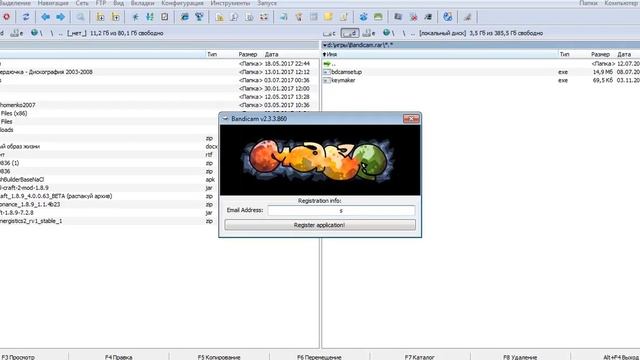
Task: Click F4 Правка button
Action: 118,357
